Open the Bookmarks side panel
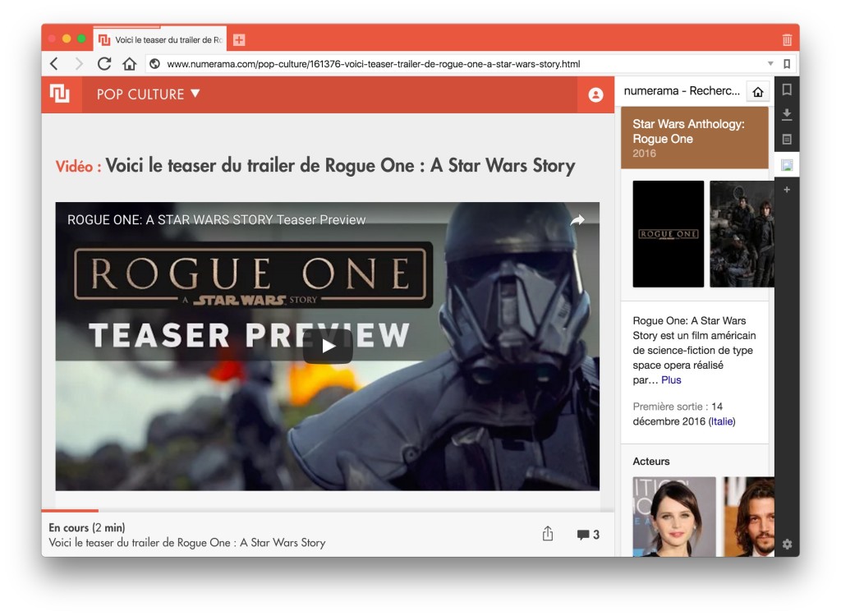 [x=787, y=90]
